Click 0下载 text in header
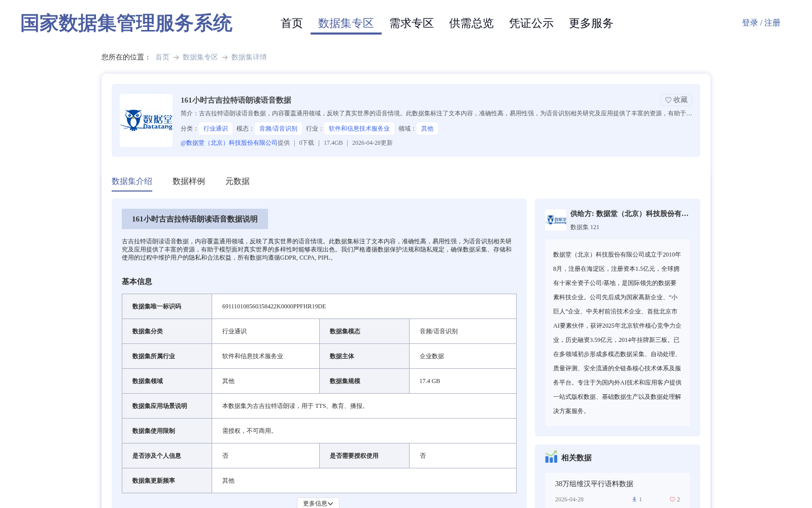The height and width of the screenshot is (508, 812). [x=307, y=143]
